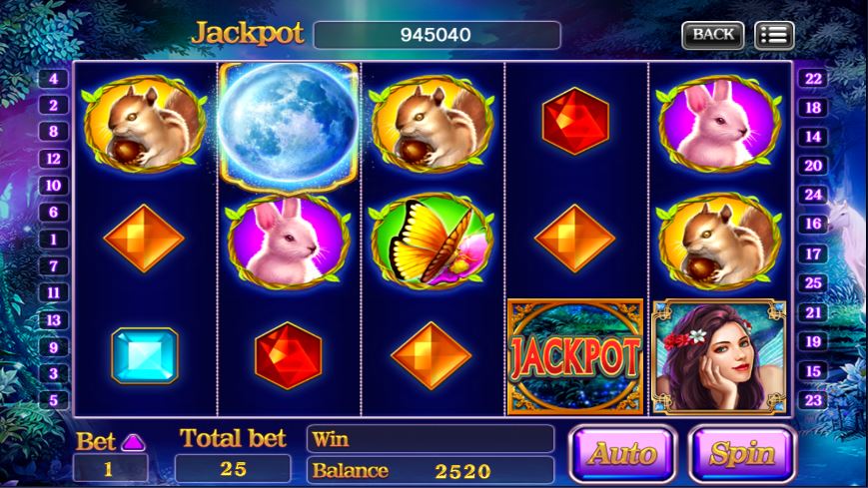
Task: Go back with the BACK button
Action: click(x=713, y=35)
